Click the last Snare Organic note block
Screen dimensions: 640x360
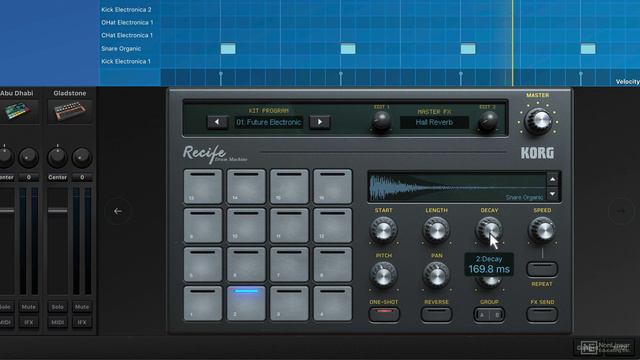pos(588,49)
